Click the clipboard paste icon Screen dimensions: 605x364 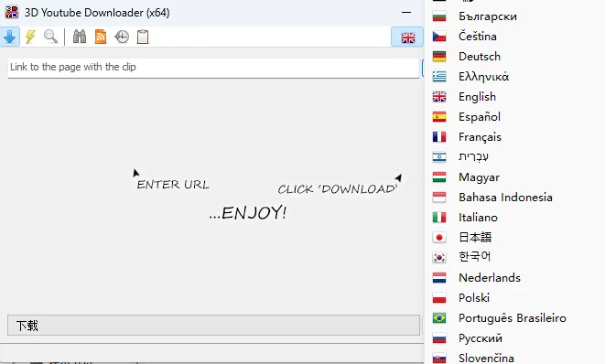tap(143, 37)
